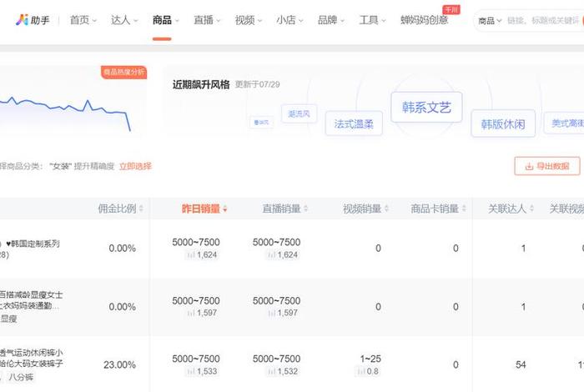Expand the 商品 search type dropdown
584x392 pixels.
tap(490, 21)
